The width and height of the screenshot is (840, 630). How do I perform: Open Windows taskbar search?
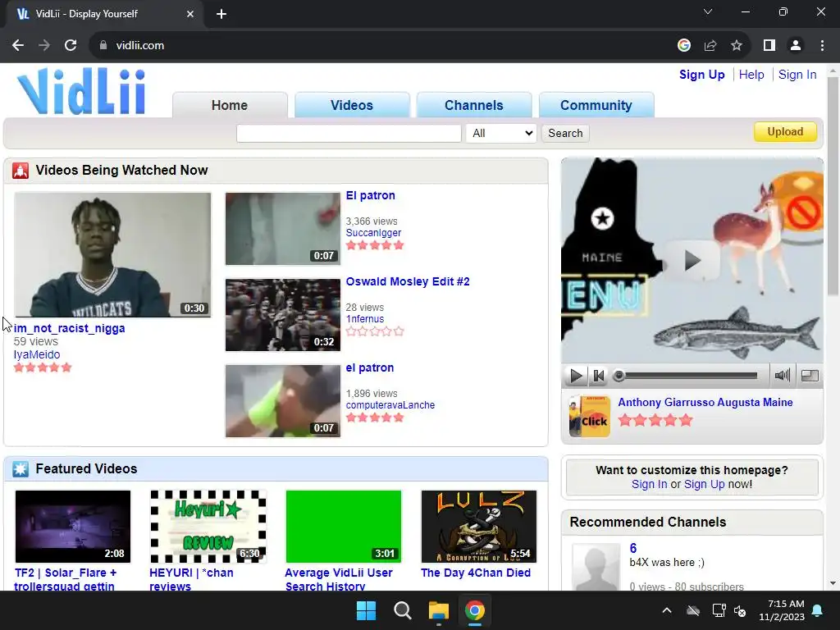click(402, 610)
